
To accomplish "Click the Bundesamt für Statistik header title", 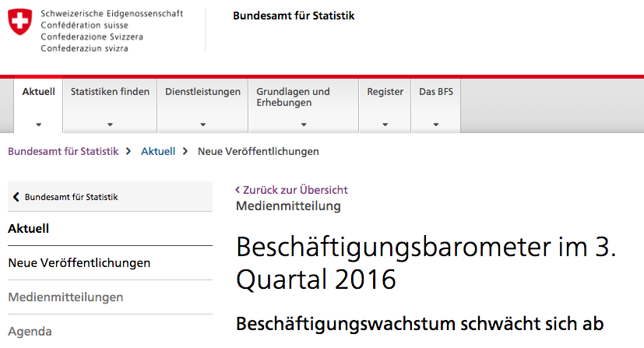I will 294,16.
